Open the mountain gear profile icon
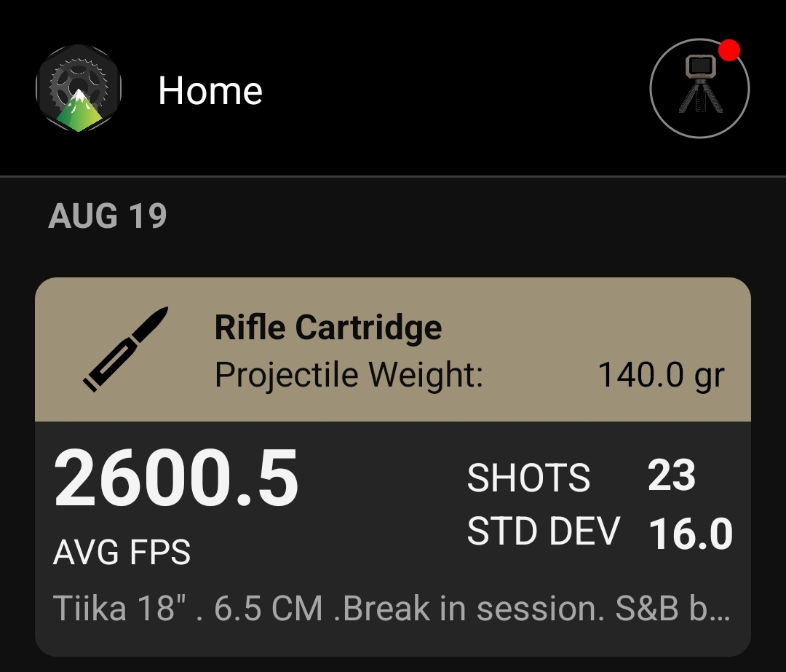Viewport: 786px width, 672px height. tap(79, 89)
